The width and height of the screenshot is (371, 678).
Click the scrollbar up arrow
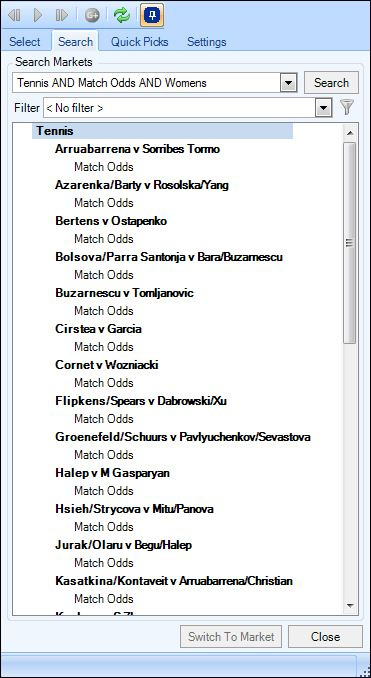350,132
